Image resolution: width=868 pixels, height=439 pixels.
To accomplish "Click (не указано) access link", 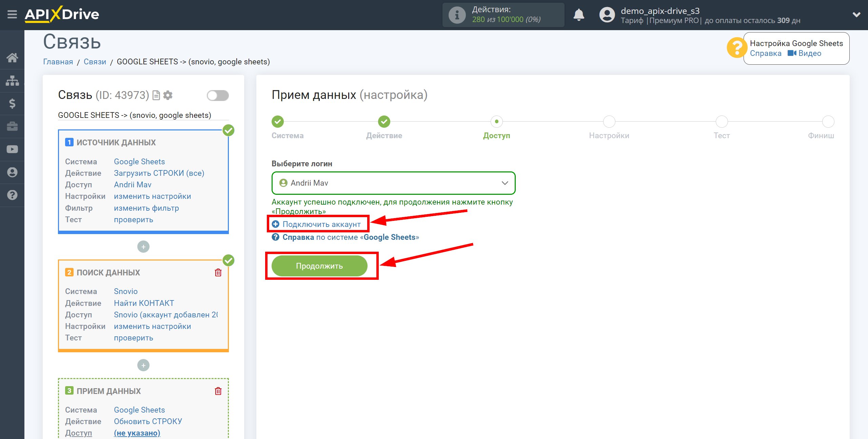I will [137, 433].
